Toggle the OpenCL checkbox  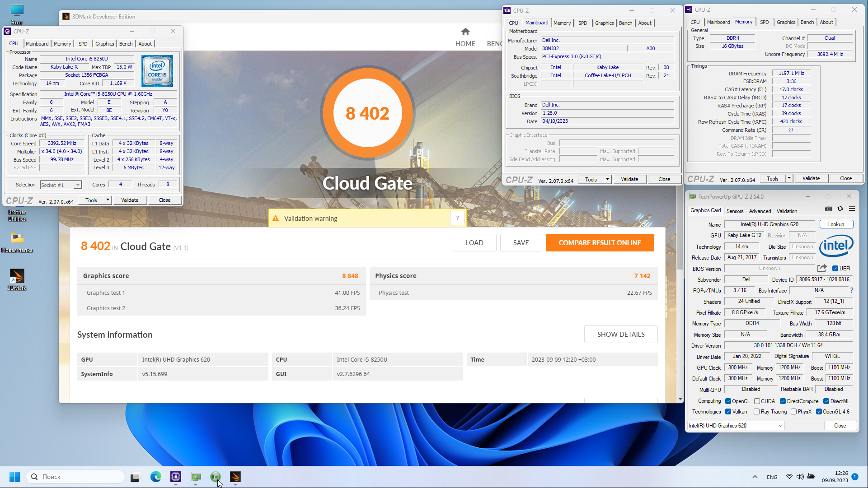728,401
